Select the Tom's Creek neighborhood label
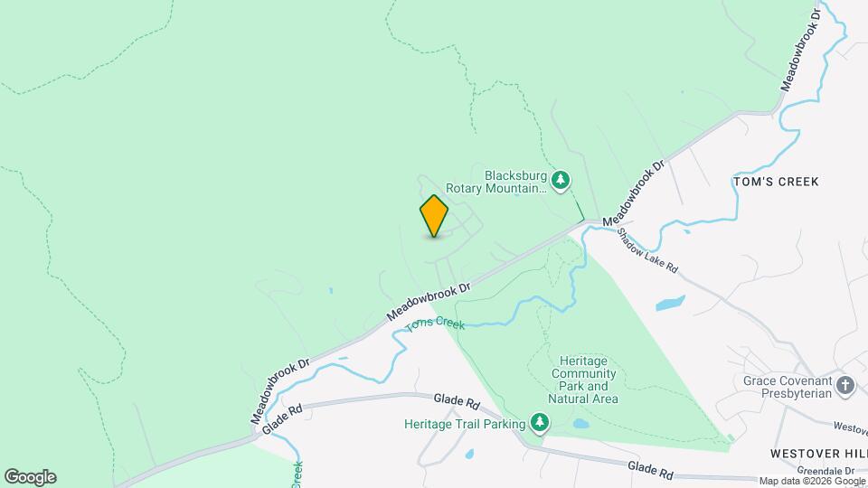Viewport: 868px width, 488px height. click(x=776, y=182)
